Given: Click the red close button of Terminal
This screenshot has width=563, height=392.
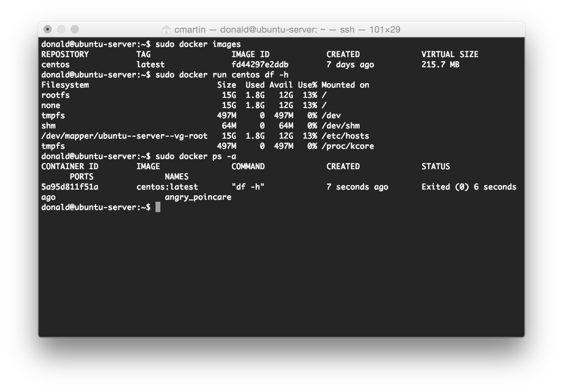Looking at the screenshot, I should 48,29.
